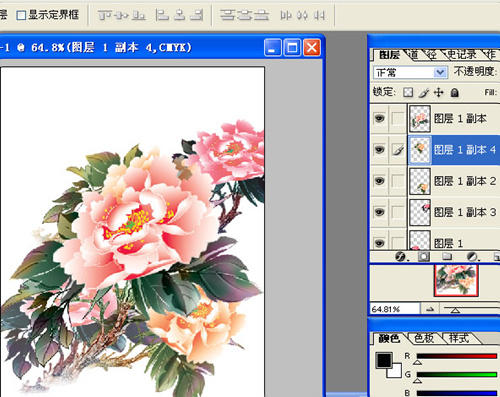Image resolution: width=500 pixels, height=397 pixels.
Task: Switch to the paths (路径) tab
Action: [x=432, y=54]
